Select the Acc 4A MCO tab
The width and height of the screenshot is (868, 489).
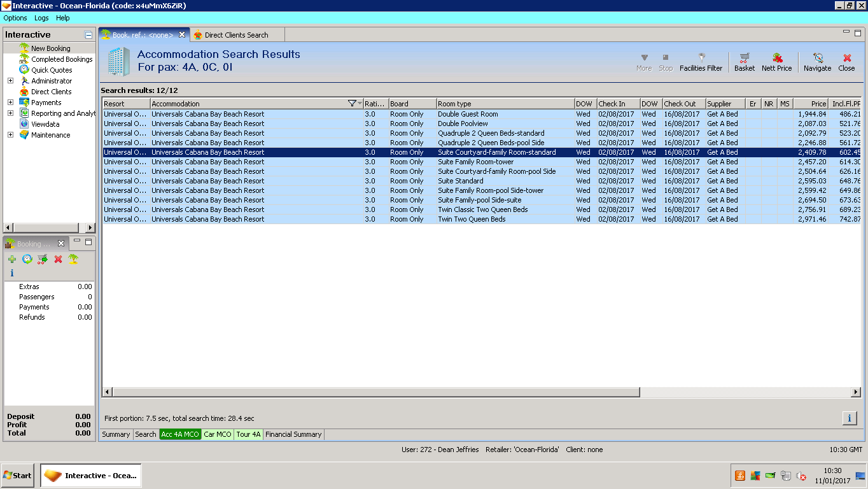click(x=181, y=434)
